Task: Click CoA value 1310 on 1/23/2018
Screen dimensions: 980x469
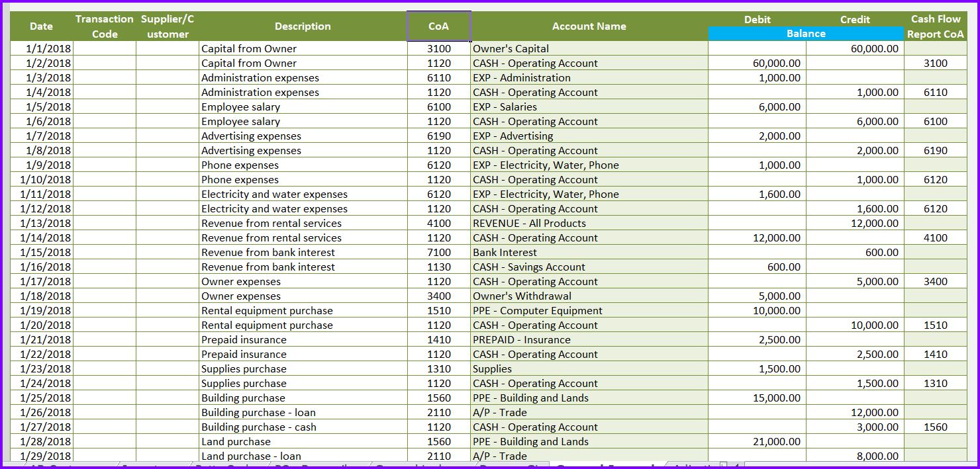Action: tap(439, 368)
